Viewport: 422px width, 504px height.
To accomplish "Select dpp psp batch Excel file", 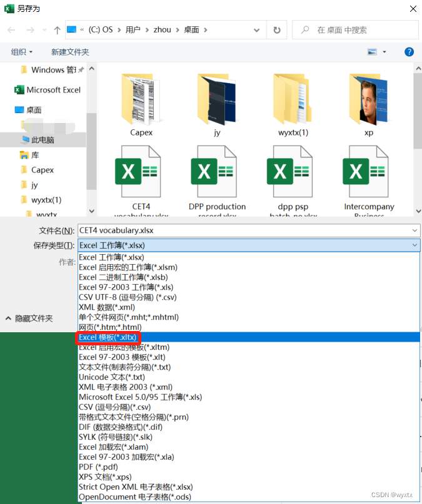I will [293, 180].
